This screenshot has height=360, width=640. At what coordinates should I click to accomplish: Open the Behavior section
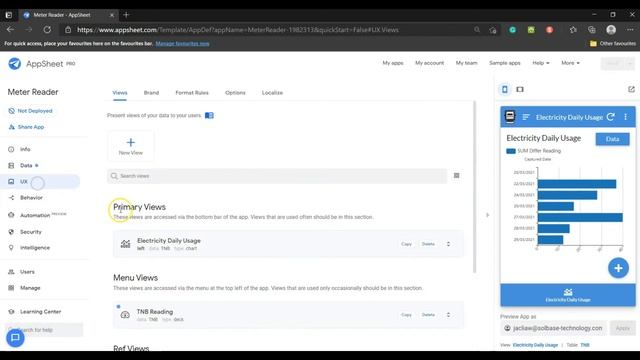pos(31,198)
